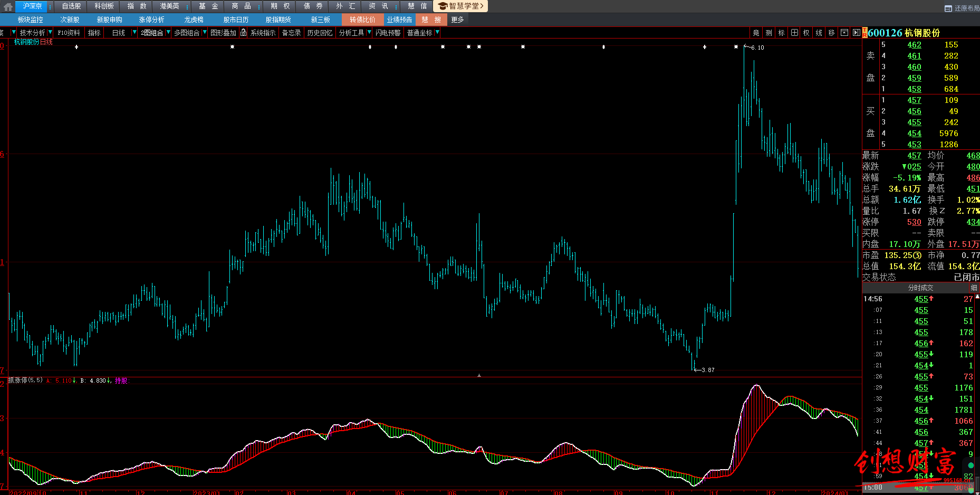
Task: Click the 转债比价 button
Action: point(362,20)
